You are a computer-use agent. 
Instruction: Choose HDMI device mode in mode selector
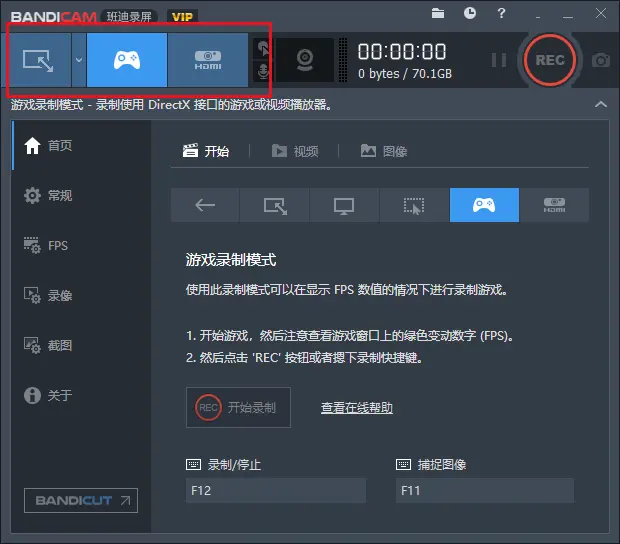(x=554, y=205)
